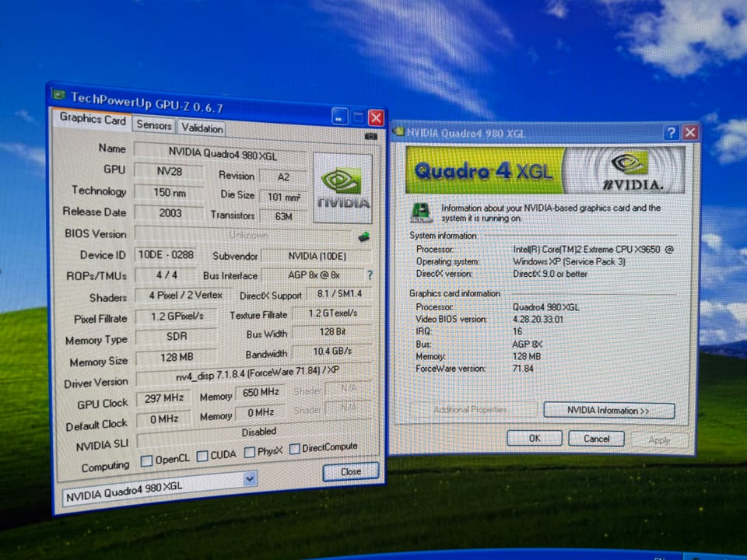Click the camera screenshot icon in GPU-Z
This screenshot has height=560, width=747.
371,136
